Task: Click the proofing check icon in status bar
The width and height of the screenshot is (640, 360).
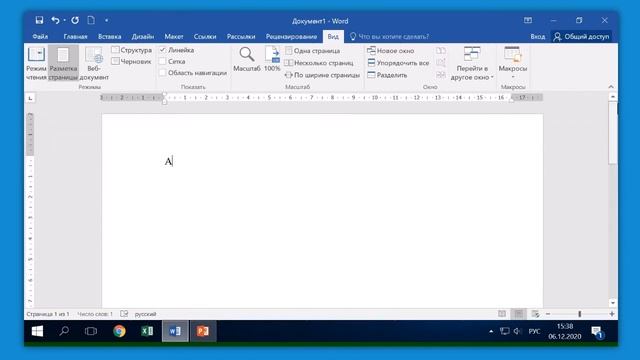Action: (124, 314)
